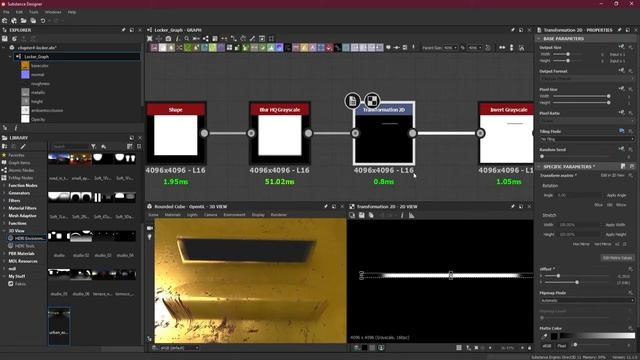This screenshot has width=640, height=360.
Task: Open the Materials menu in the 3D view
Action: 172,215
